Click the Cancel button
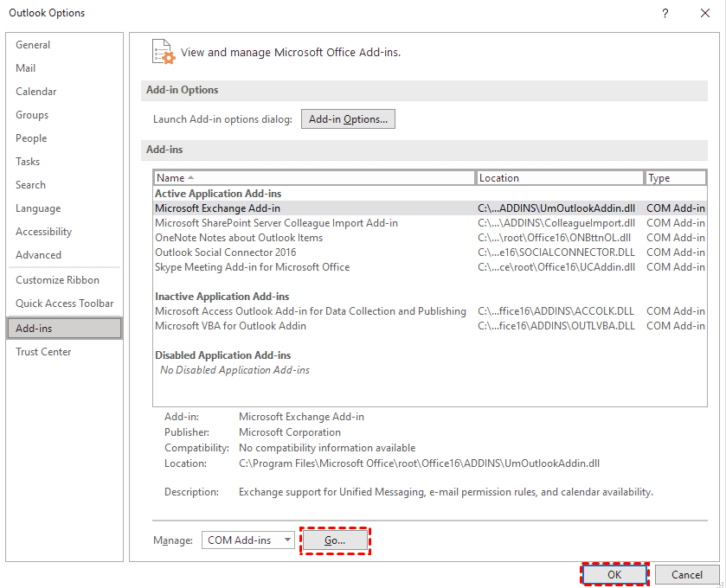Screen dimensions: 726x588 [687, 574]
